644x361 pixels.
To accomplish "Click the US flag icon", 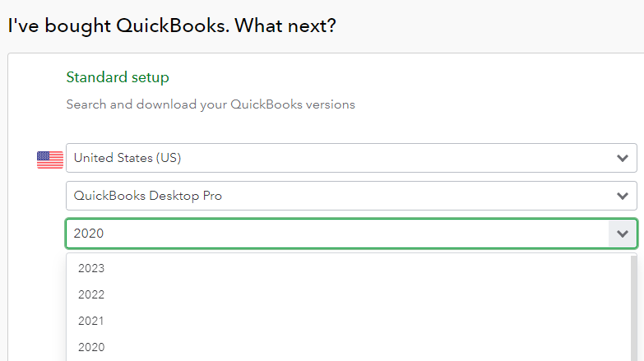I will [x=50, y=160].
